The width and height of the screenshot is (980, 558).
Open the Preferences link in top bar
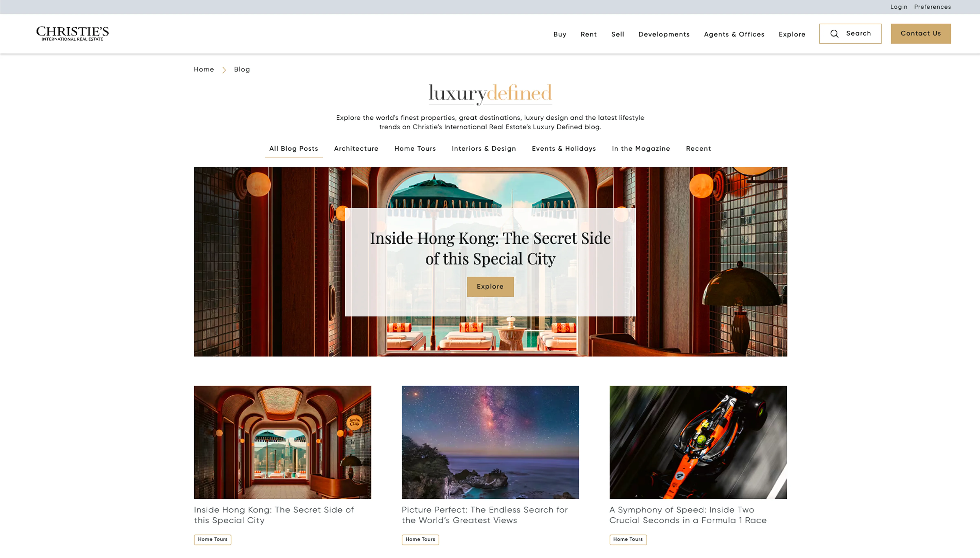pos(932,7)
